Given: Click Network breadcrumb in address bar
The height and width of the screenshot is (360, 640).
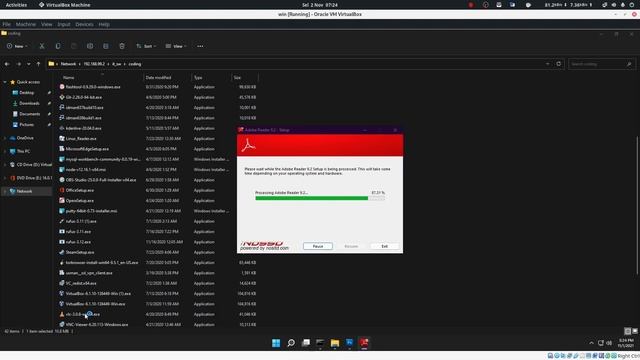Looking at the screenshot, I should (x=68, y=64).
